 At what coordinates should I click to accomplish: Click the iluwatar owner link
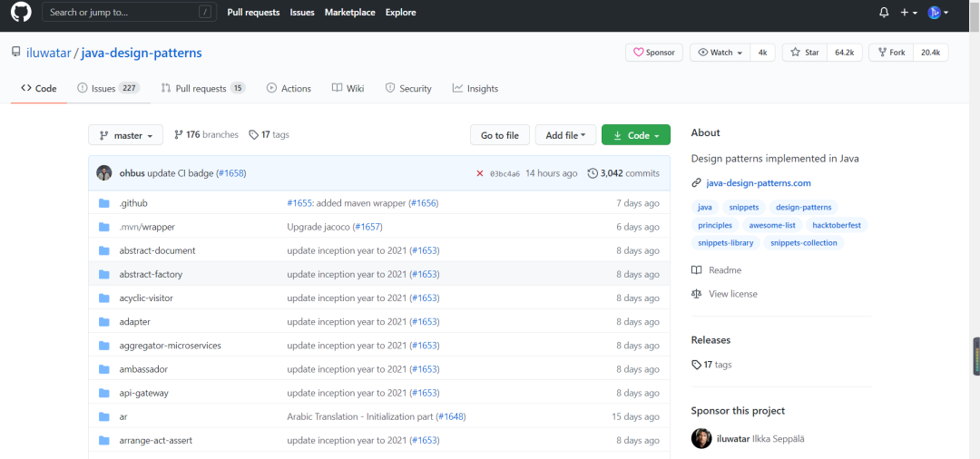pos(49,54)
